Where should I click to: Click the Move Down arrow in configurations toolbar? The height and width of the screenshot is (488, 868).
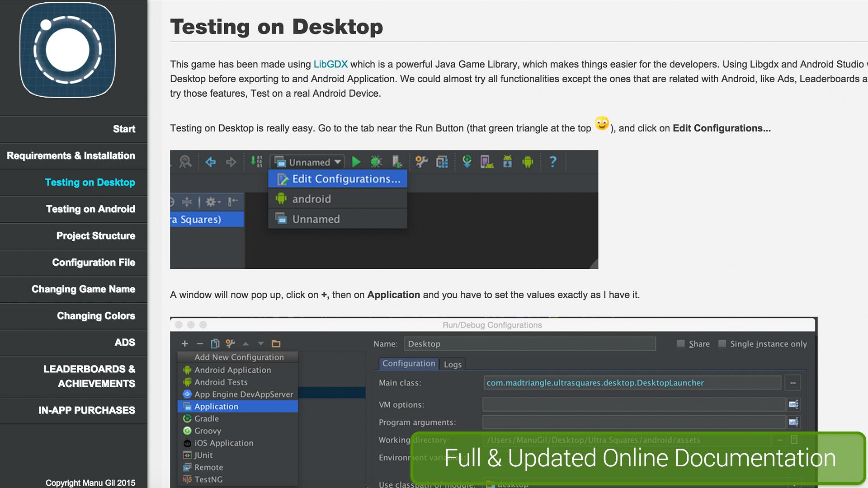click(x=260, y=344)
